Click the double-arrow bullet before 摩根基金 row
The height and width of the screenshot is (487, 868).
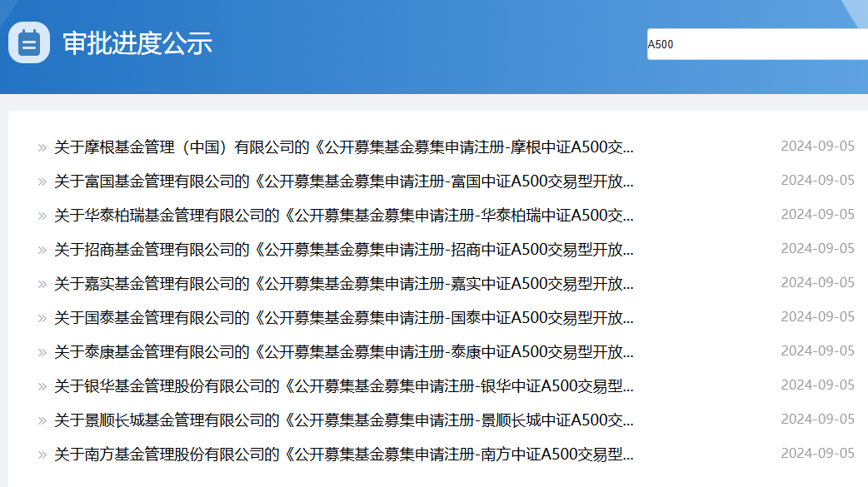[42, 147]
